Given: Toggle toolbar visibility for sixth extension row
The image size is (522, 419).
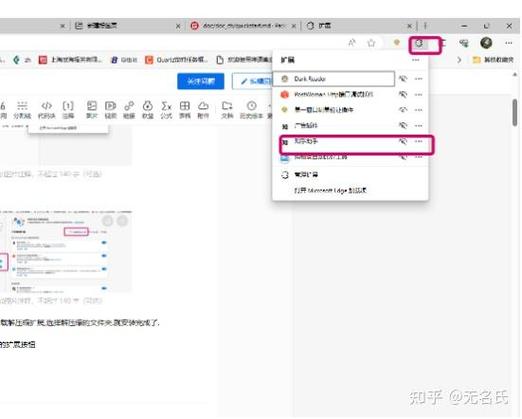Looking at the screenshot, I should (403, 157).
